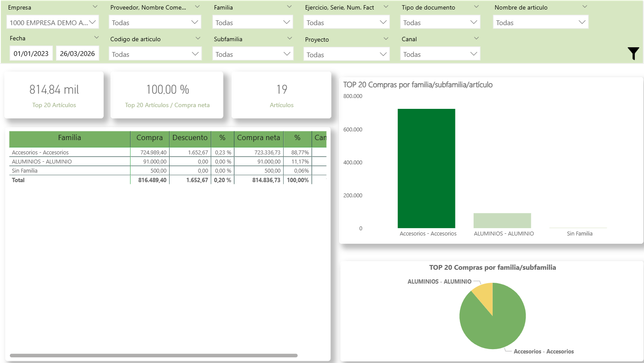This screenshot has width=644, height=363.
Task: Expand the Empresa slicer header chevron
Action: click(95, 7)
